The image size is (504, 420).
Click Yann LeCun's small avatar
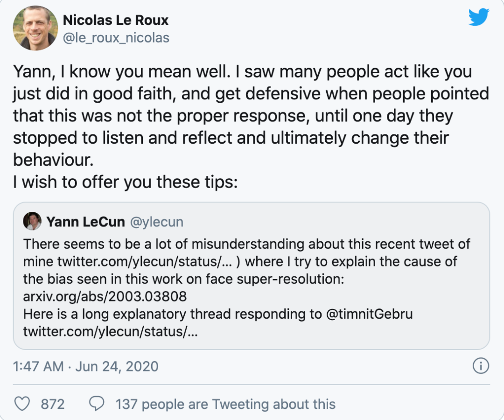click(32, 221)
